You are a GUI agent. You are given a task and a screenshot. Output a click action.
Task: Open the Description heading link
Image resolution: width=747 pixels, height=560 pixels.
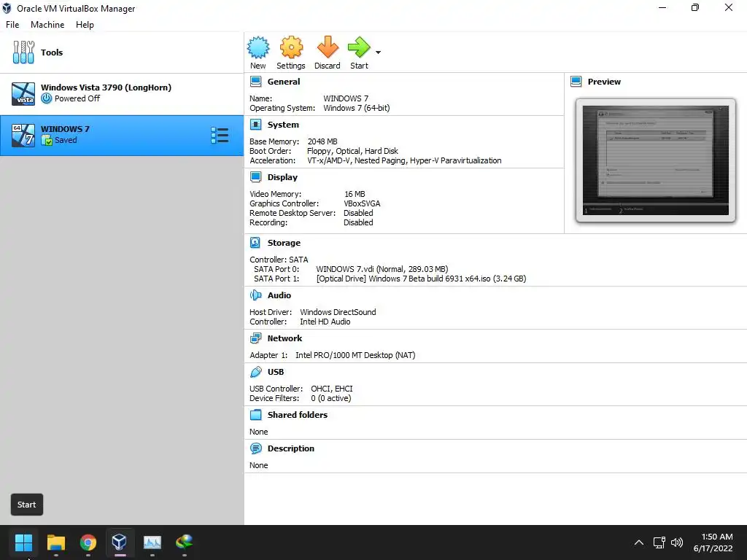290,448
